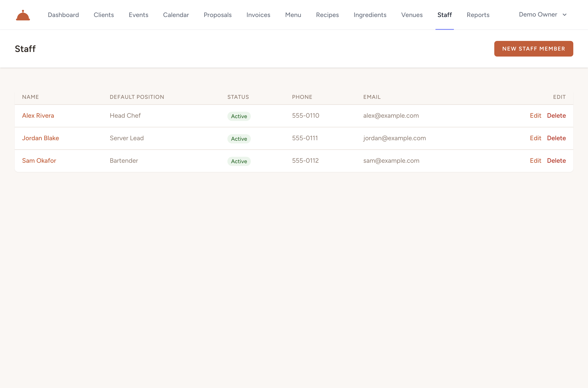Click phone number 555-0112
Viewport: 588px width, 388px height.
point(305,161)
